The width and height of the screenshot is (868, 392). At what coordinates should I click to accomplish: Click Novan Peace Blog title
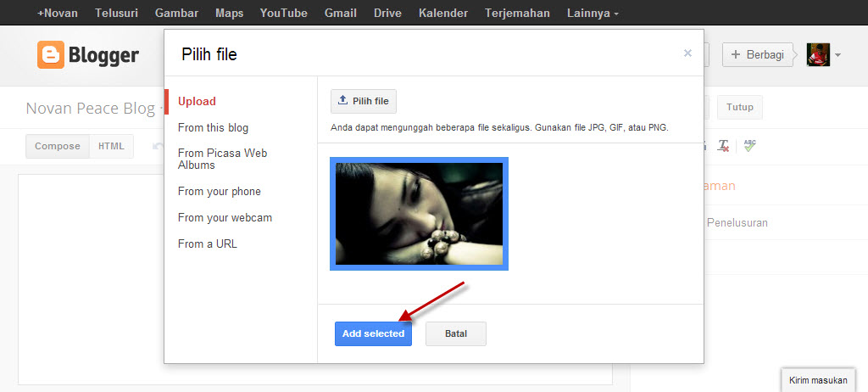click(x=90, y=108)
